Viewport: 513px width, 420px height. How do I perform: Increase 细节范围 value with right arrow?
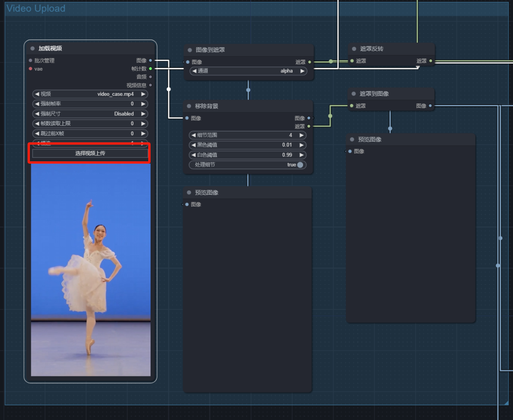coord(301,135)
